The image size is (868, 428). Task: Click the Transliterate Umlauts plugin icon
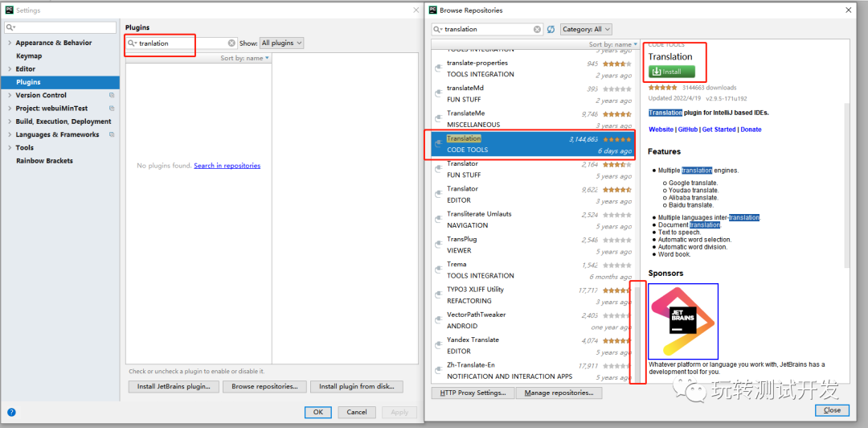tap(438, 220)
